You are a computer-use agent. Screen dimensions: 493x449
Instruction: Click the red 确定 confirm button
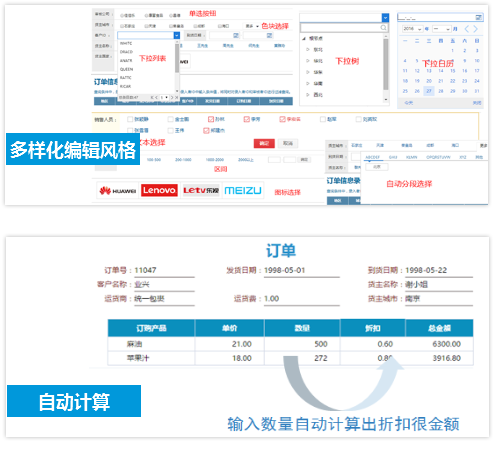264,143
